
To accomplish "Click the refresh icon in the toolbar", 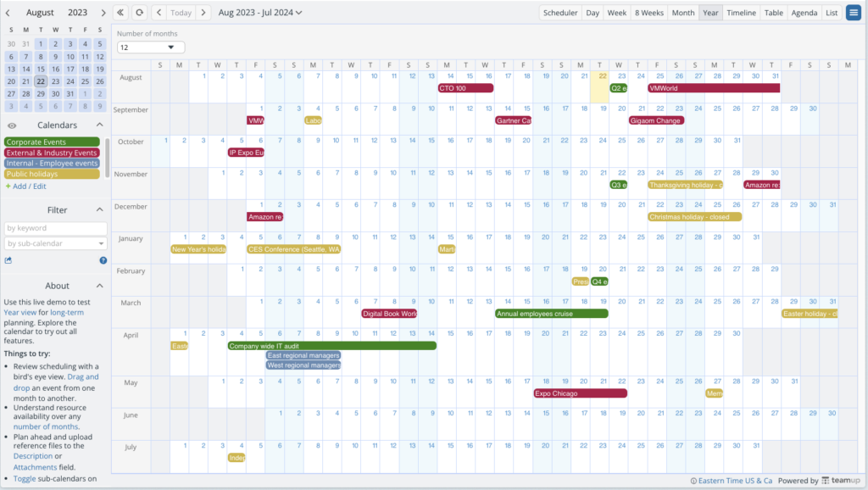I will pos(139,13).
